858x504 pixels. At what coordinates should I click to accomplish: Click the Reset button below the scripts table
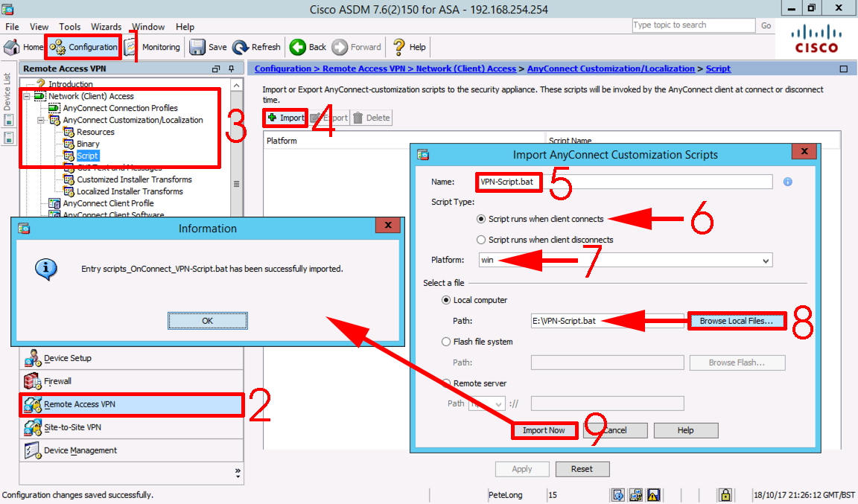(582, 469)
